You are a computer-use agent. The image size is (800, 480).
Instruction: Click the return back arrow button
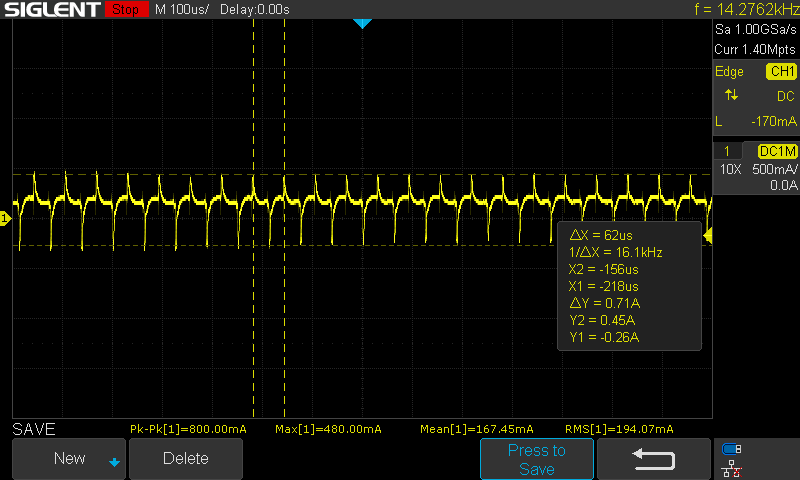(654, 459)
